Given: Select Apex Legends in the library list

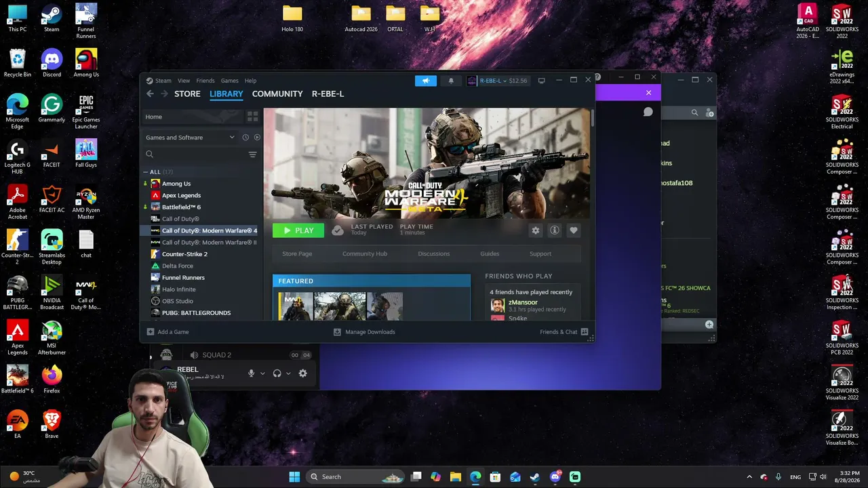Looking at the screenshot, I should tap(181, 195).
